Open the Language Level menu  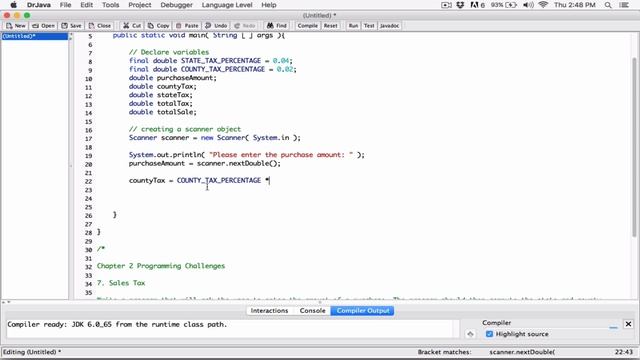(227, 5)
